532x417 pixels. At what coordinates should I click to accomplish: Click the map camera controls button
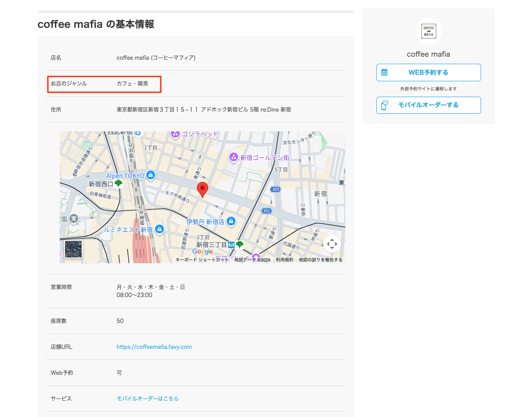tap(332, 243)
